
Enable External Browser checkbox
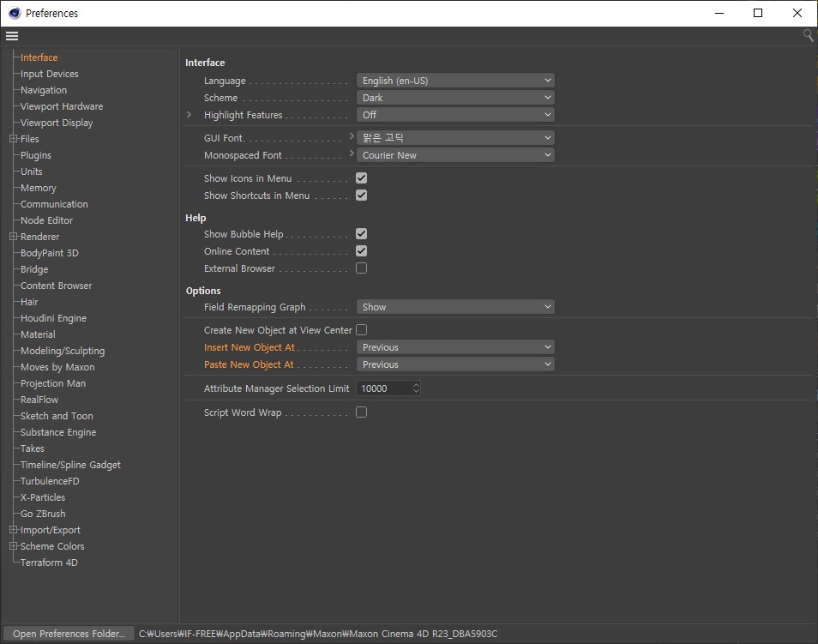pos(361,268)
